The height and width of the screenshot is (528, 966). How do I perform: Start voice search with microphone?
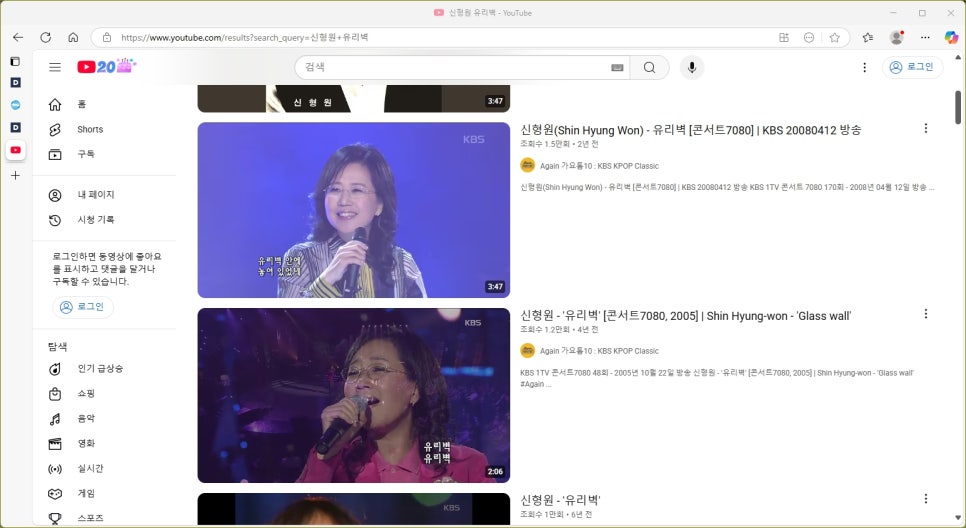tap(692, 67)
